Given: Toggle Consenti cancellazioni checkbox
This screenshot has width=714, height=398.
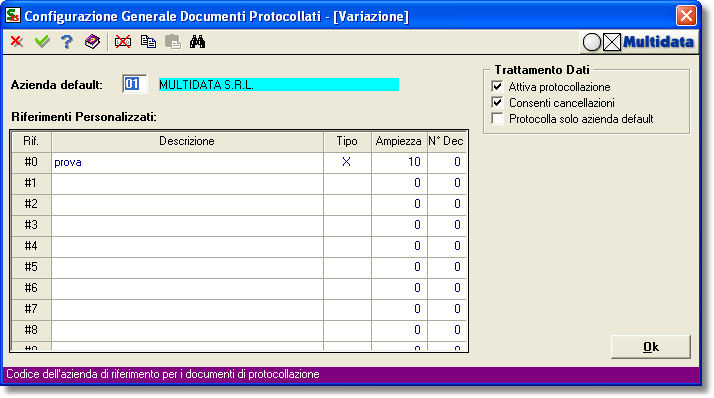Looking at the screenshot, I should tap(497, 102).
